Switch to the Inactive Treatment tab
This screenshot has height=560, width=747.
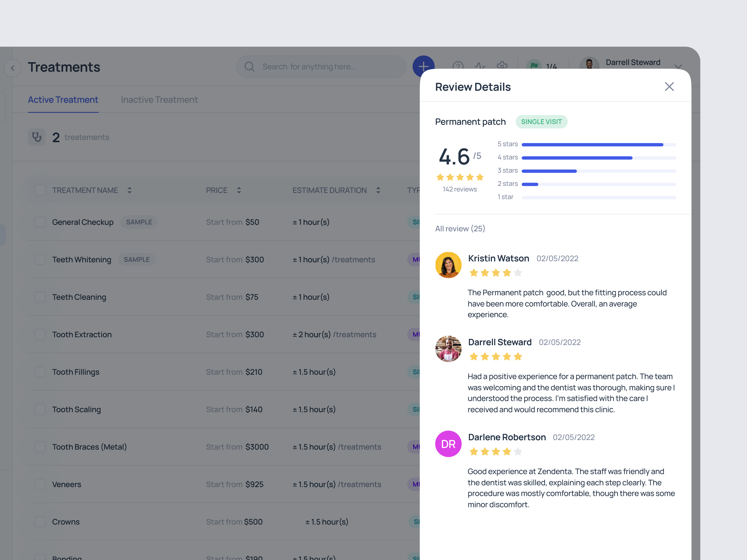click(x=159, y=100)
